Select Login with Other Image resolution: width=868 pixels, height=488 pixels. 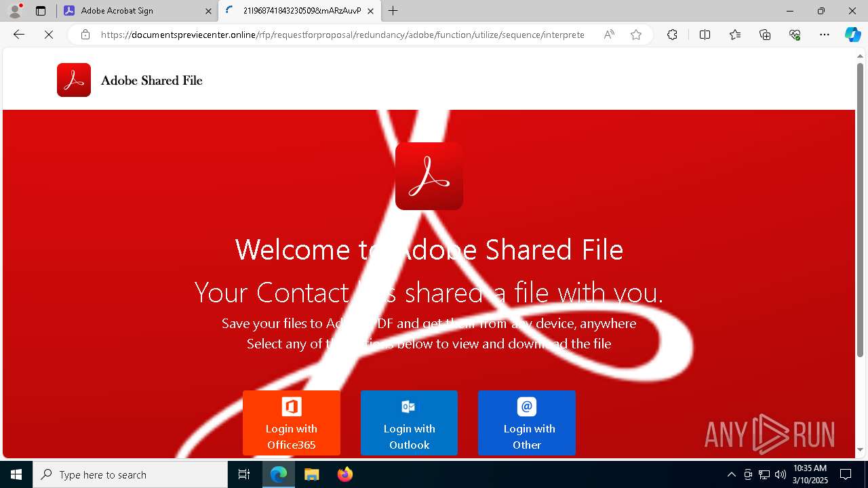pyautogui.click(x=527, y=423)
